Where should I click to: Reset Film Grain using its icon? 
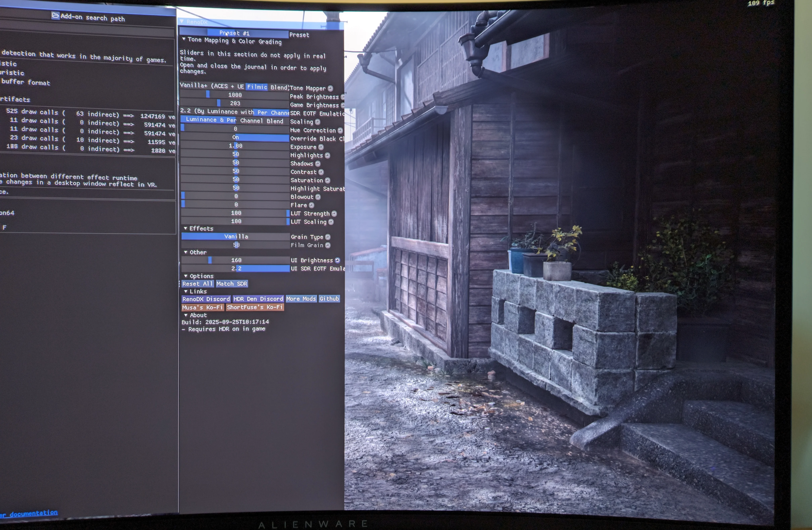click(328, 245)
